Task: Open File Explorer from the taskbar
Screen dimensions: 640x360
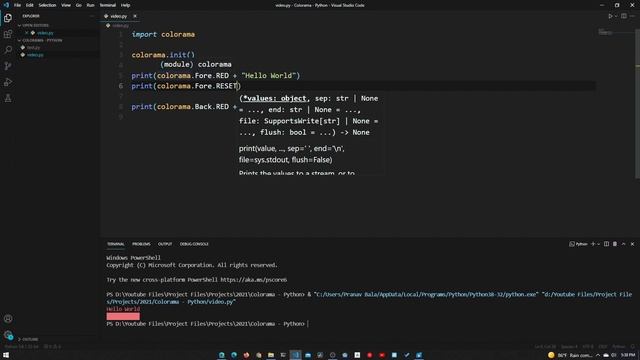Action: coord(271,355)
